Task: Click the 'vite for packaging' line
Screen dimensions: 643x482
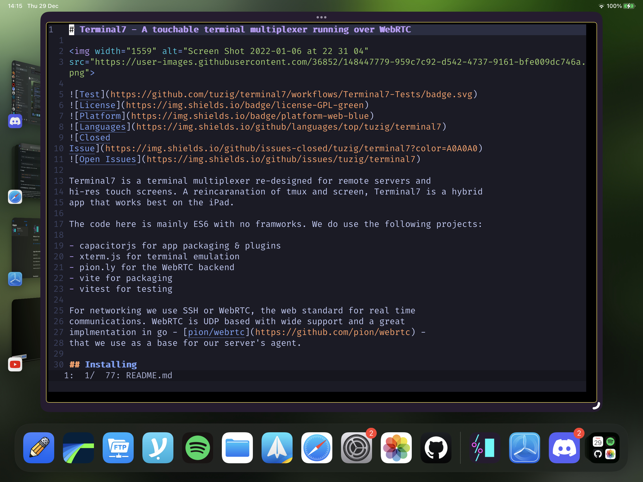Action: pos(121,278)
